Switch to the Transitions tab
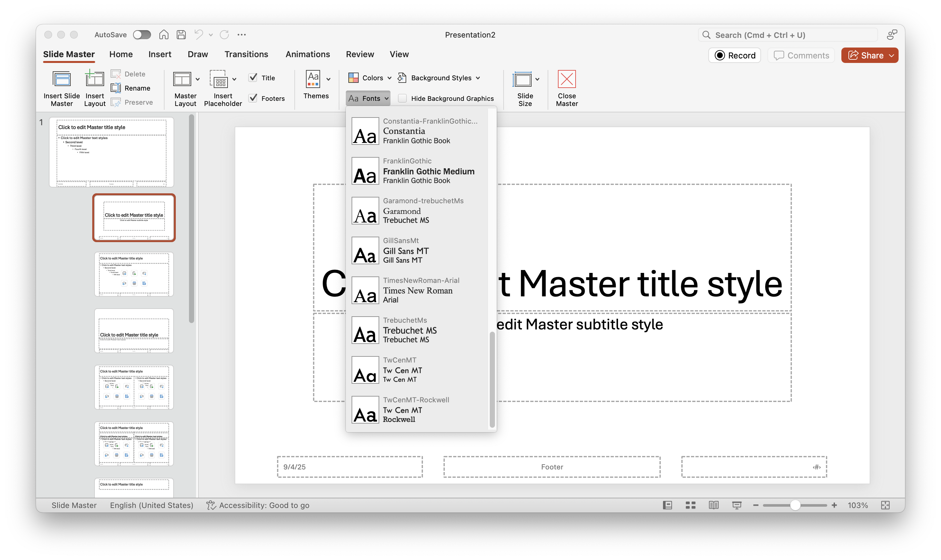Screen dimensions: 941x560 [246, 54]
